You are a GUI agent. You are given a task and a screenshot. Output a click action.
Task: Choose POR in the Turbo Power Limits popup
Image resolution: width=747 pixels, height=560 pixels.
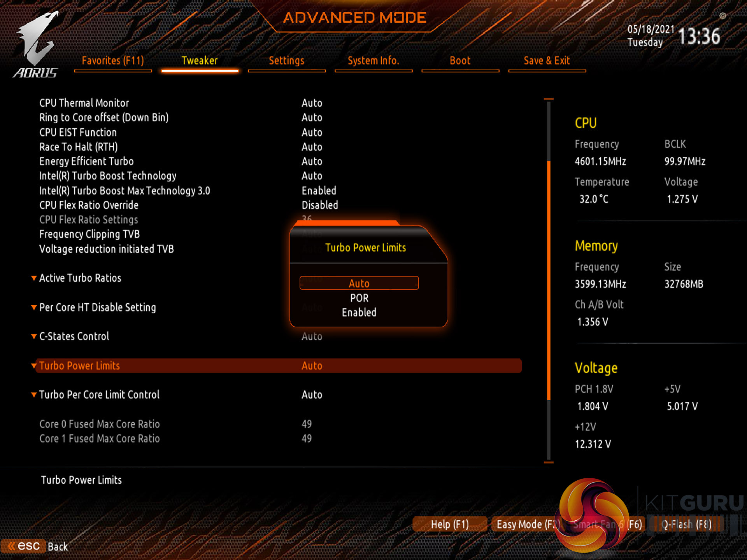pos(359,298)
